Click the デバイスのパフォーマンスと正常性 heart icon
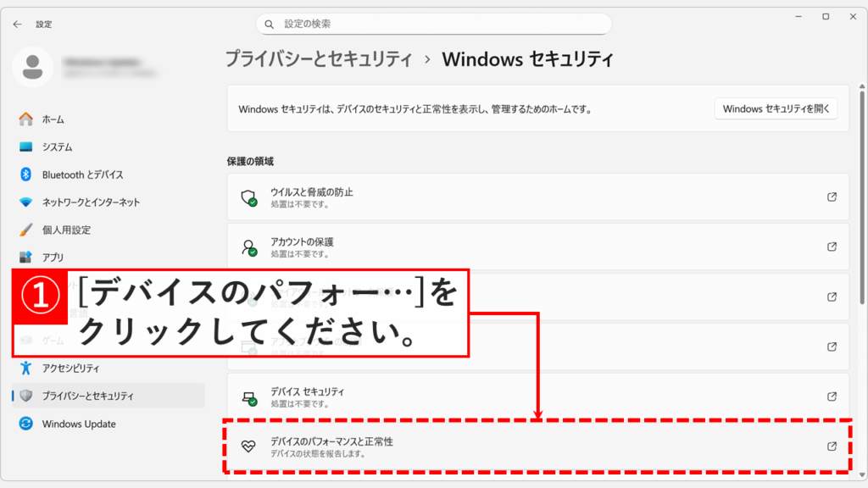The image size is (868, 488). (x=249, y=447)
